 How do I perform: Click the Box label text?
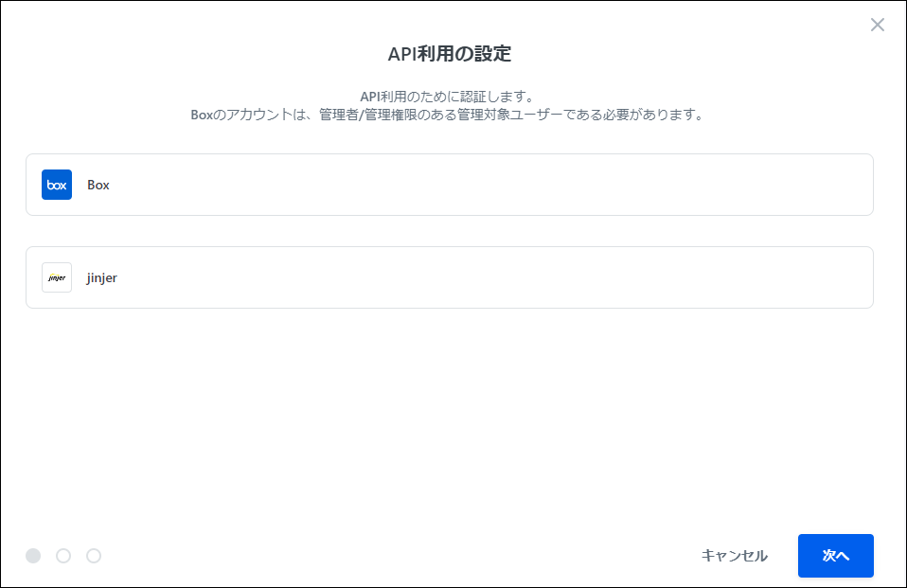click(98, 185)
